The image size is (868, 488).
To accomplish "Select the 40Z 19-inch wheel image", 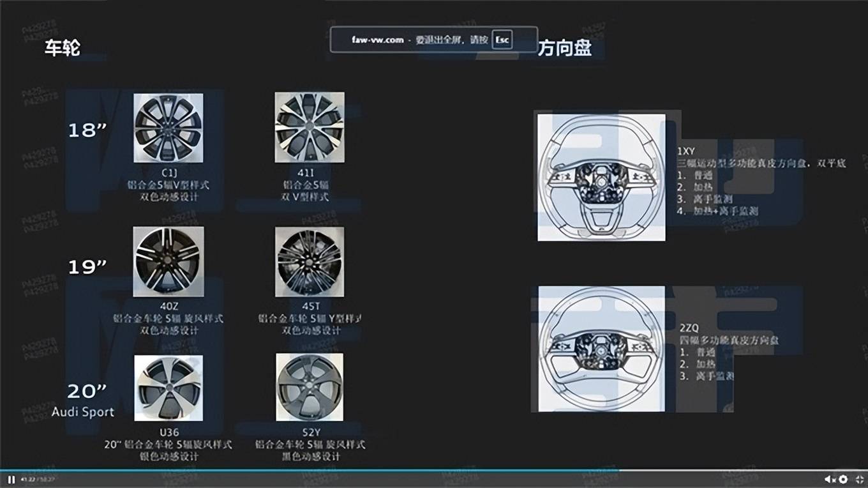I will [x=168, y=262].
